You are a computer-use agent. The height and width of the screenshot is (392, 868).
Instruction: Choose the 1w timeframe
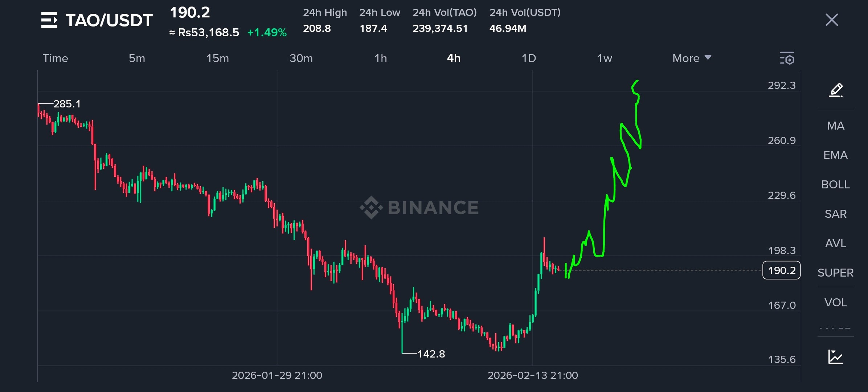[x=605, y=58]
